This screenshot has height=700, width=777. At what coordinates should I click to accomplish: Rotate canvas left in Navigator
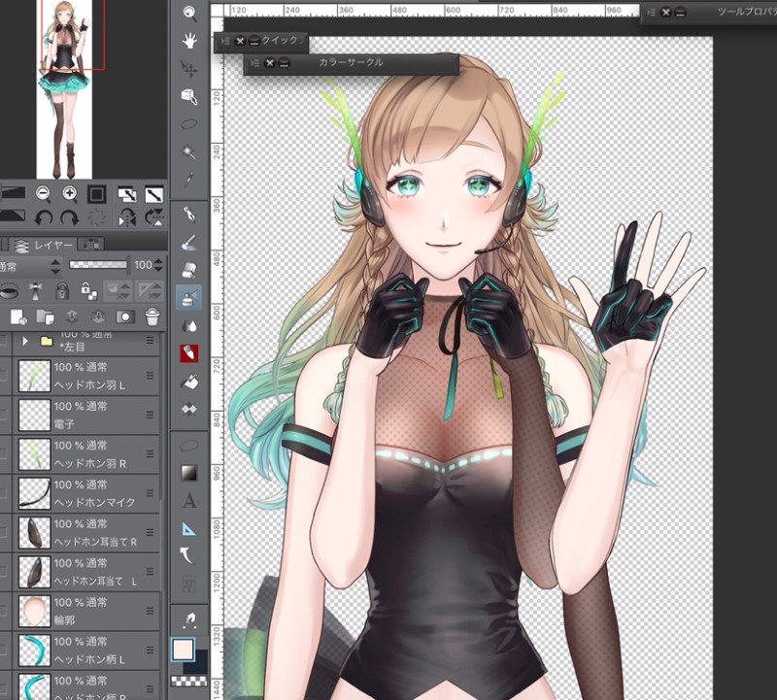point(44,217)
